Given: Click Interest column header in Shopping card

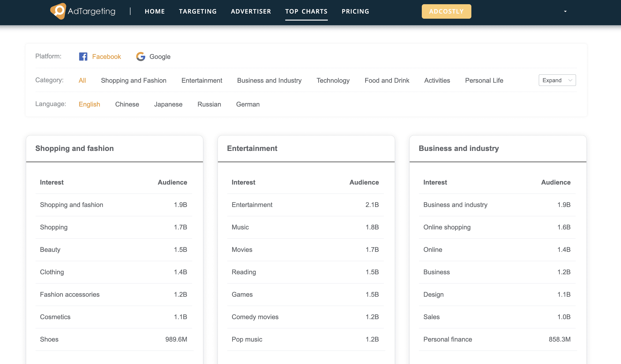Looking at the screenshot, I should [x=52, y=182].
